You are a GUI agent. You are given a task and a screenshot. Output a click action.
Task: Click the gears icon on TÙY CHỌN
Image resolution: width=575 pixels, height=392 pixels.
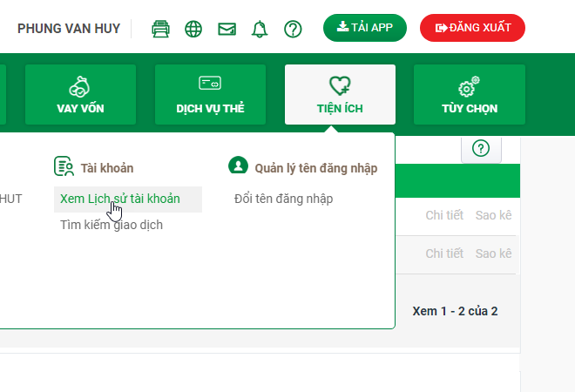point(469,86)
